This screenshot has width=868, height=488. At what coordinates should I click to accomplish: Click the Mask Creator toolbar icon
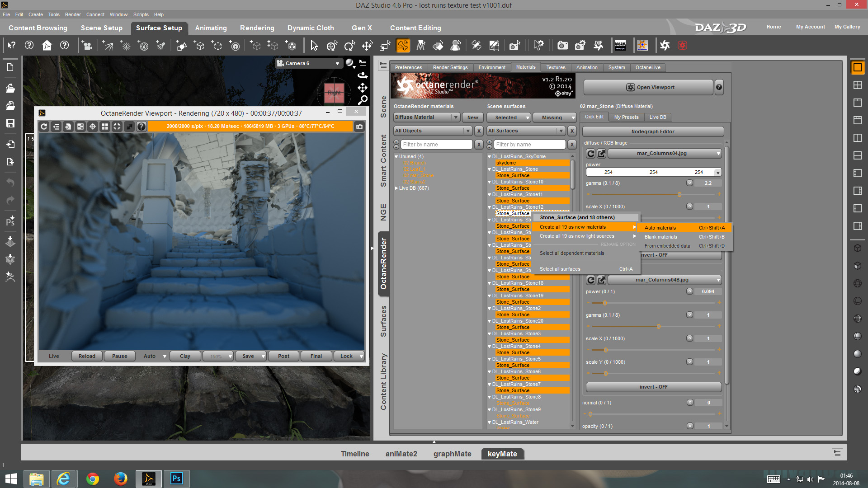click(620, 45)
